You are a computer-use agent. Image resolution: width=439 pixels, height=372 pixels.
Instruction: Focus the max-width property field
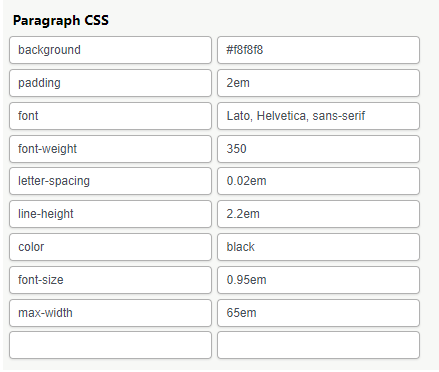click(x=110, y=313)
